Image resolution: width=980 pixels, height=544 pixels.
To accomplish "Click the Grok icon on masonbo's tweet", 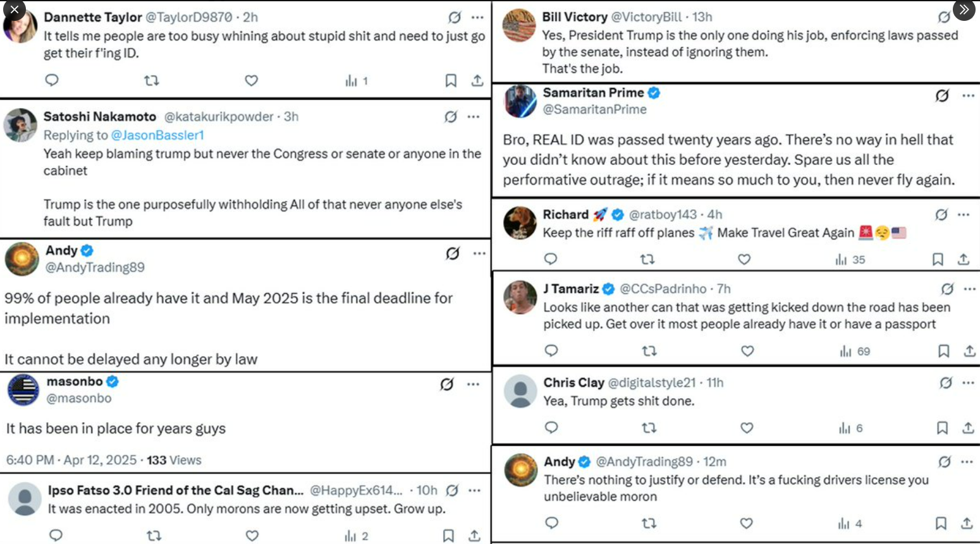I will (447, 384).
